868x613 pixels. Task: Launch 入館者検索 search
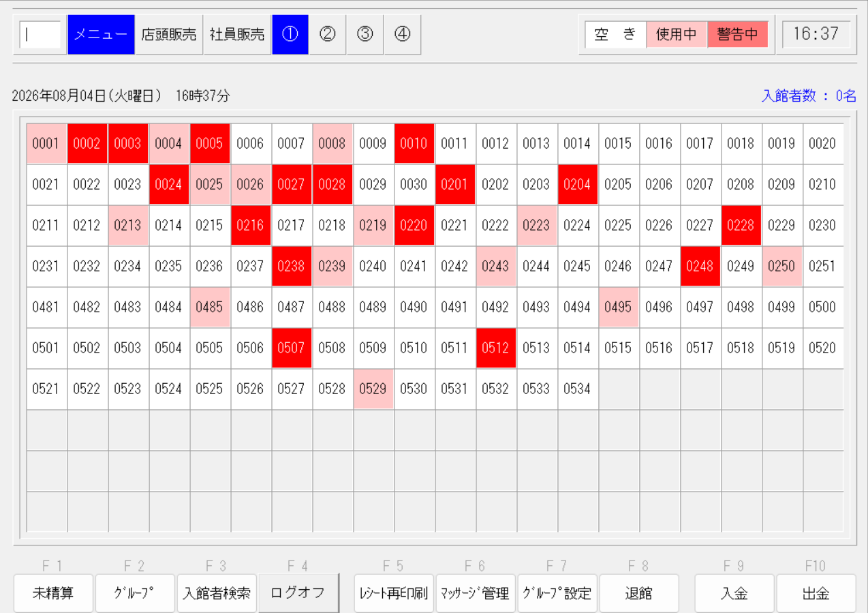(217, 593)
